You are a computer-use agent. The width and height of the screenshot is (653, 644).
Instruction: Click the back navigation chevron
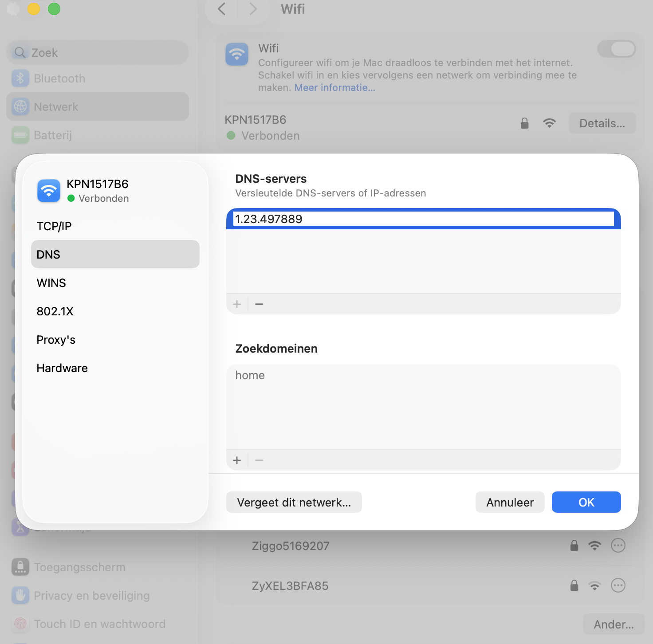(x=221, y=9)
